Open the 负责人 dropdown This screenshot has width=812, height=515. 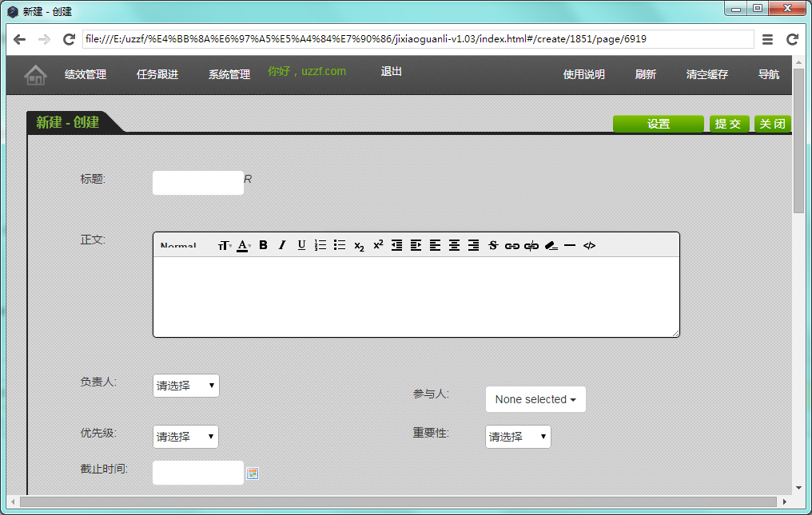pos(185,386)
